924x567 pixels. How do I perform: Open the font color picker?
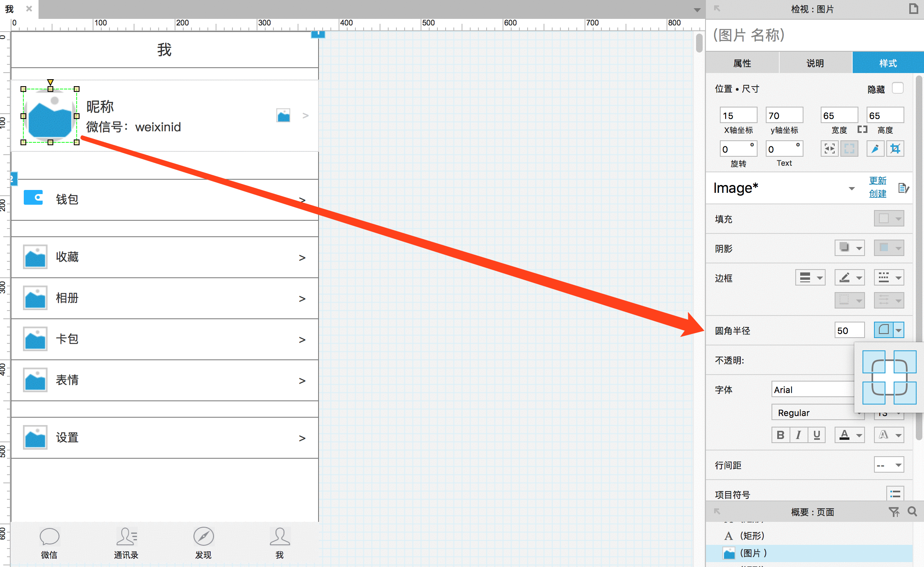pyautogui.click(x=850, y=435)
